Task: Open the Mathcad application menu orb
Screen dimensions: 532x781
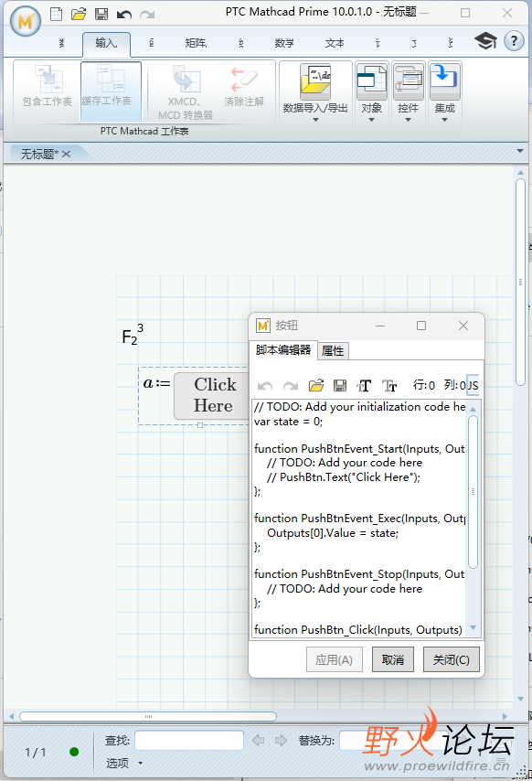Action: pyautogui.click(x=26, y=21)
